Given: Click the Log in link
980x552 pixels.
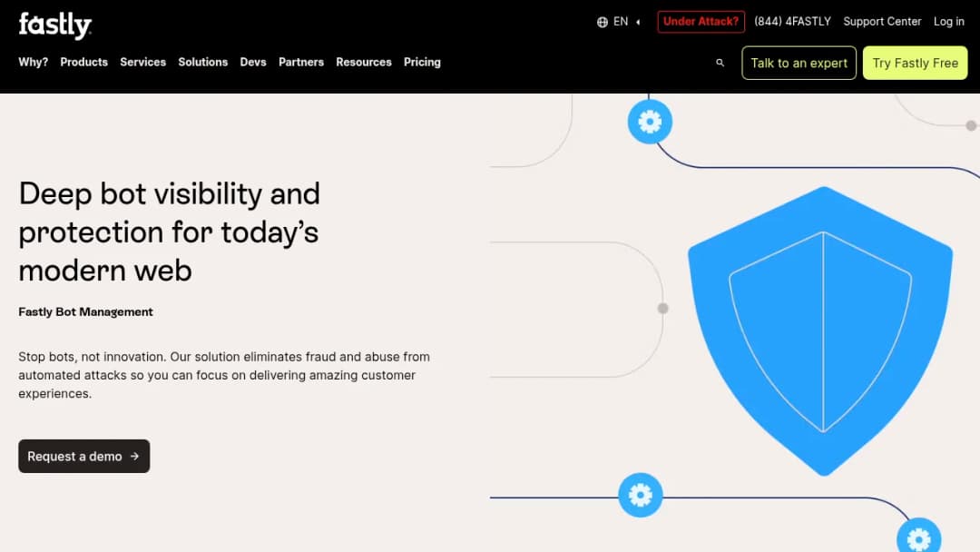Looking at the screenshot, I should click(949, 21).
